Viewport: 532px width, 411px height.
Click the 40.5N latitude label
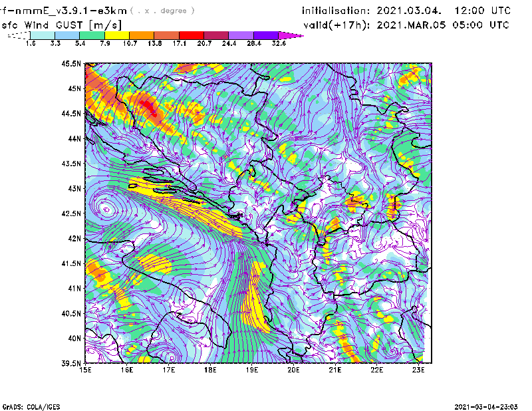click(71, 314)
